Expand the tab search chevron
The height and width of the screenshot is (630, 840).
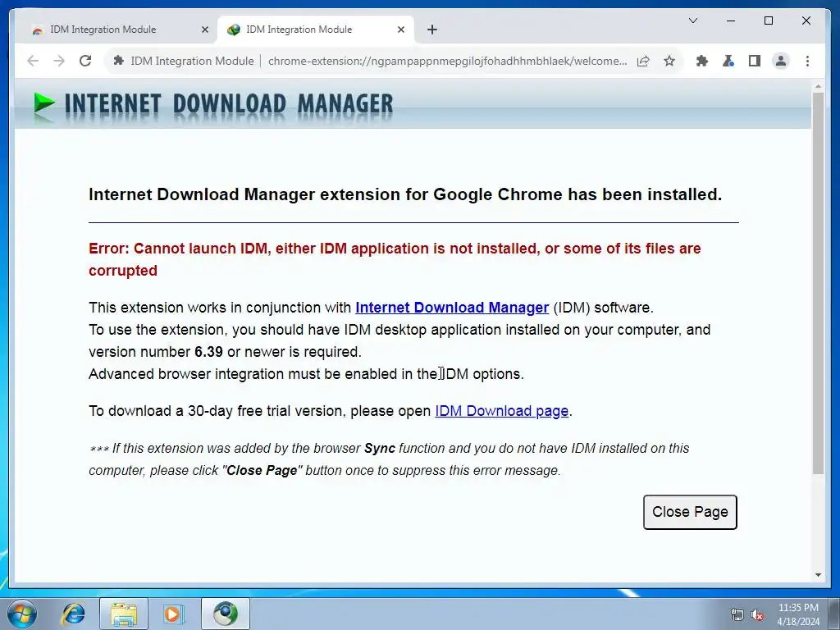pos(692,21)
